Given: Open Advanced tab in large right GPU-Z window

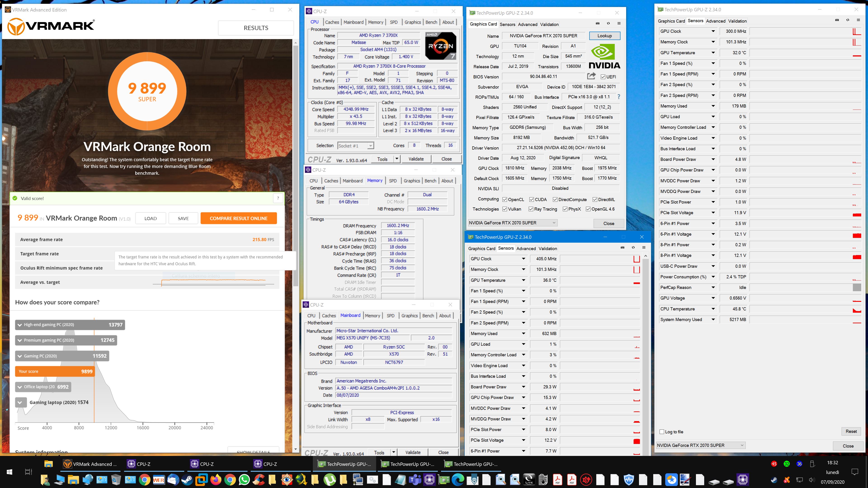Looking at the screenshot, I should [x=716, y=21].
